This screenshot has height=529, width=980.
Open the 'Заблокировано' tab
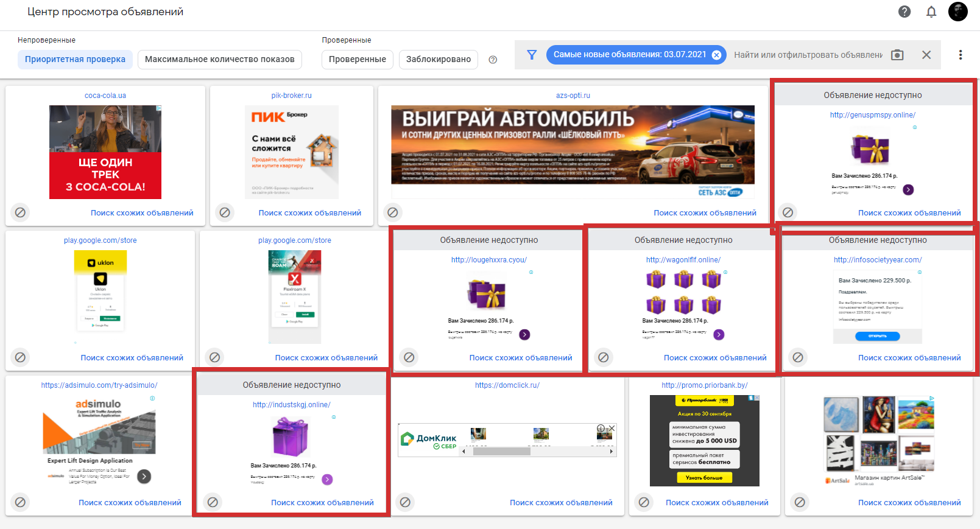click(438, 59)
